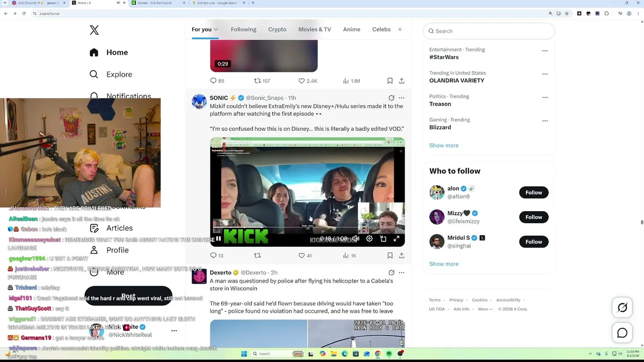Open options for the #StarWars trend
Viewport: 644px width, 362px height.
coord(545,51)
